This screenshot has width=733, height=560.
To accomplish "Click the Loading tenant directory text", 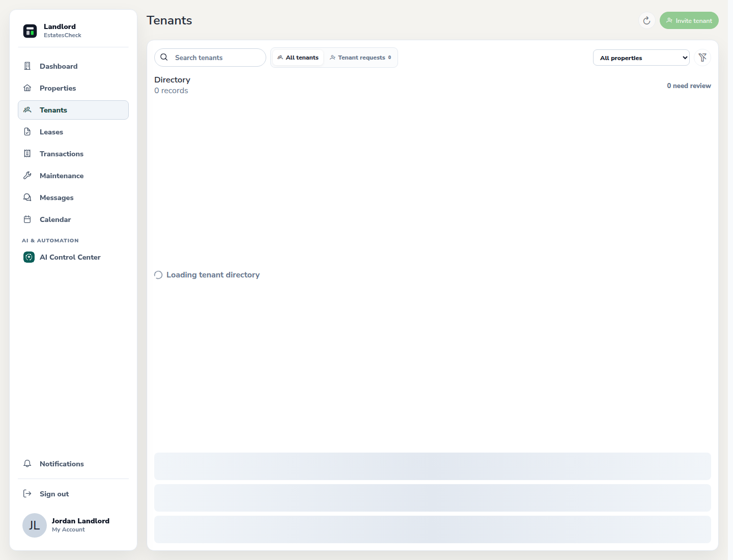I will 213,275.
